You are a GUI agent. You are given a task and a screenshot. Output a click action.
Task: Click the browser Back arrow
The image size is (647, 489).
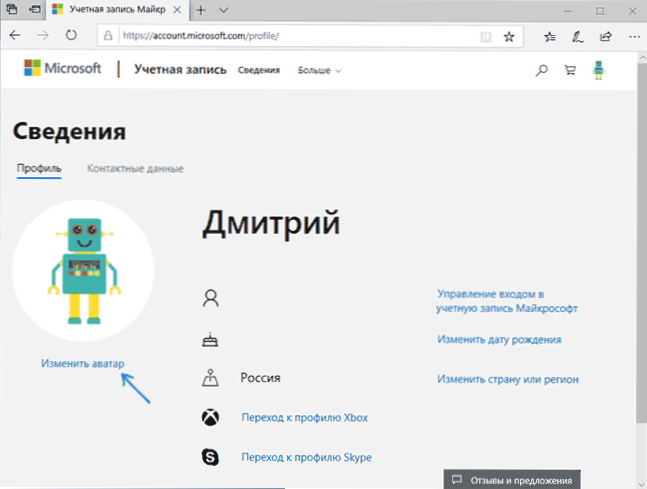coord(15,35)
